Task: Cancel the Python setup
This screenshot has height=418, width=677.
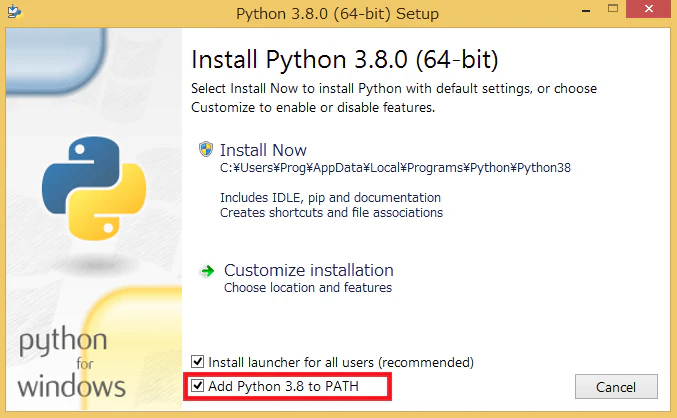Action: coord(616,386)
